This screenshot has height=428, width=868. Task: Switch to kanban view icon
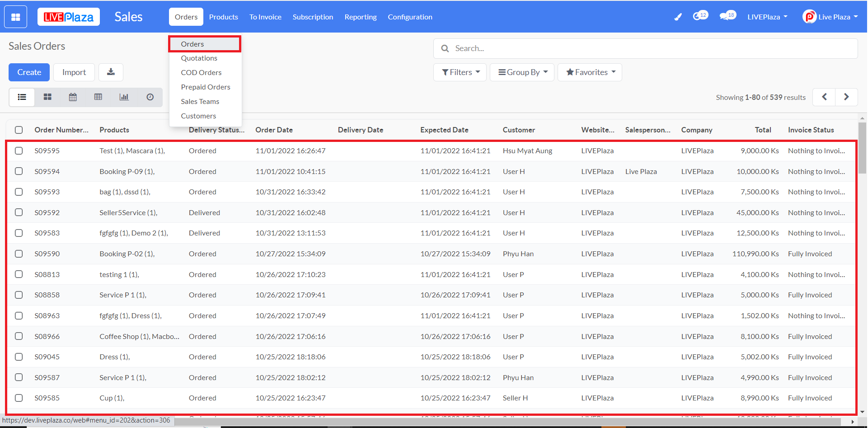click(x=47, y=97)
